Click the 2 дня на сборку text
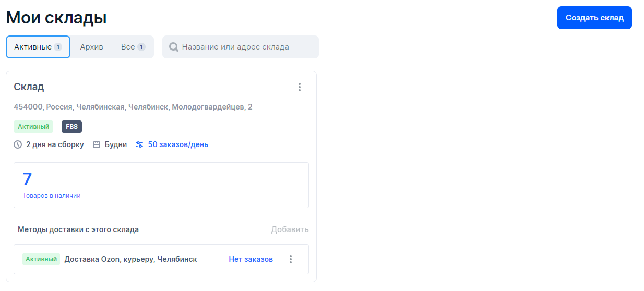 [55, 144]
